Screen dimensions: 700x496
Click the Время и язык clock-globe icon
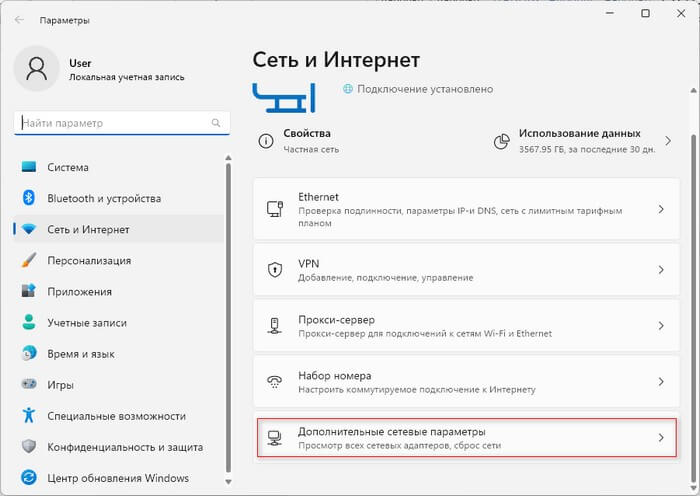pyautogui.click(x=29, y=353)
